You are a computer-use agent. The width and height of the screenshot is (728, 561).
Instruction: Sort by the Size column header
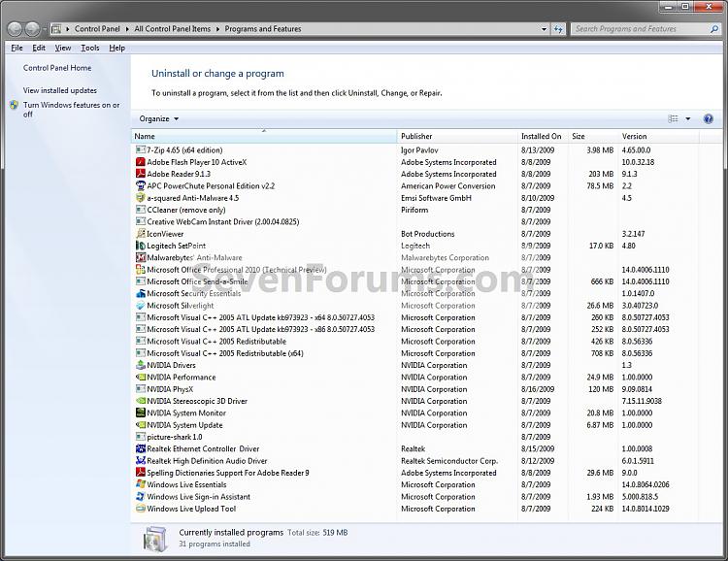[593, 136]
